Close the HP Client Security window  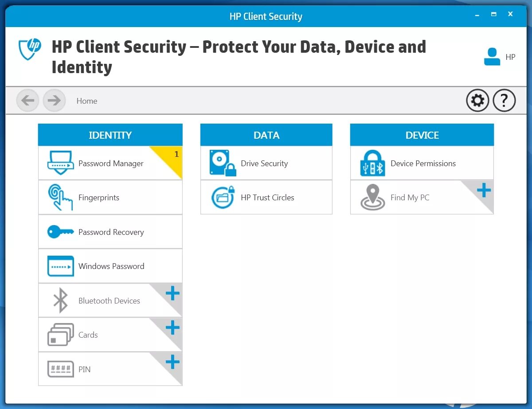(510, 14)
